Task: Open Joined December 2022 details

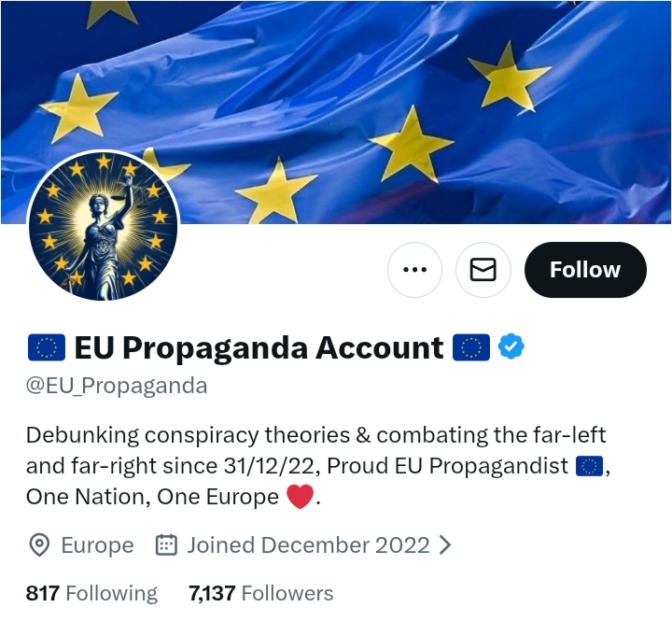Action: click(308, 545)
